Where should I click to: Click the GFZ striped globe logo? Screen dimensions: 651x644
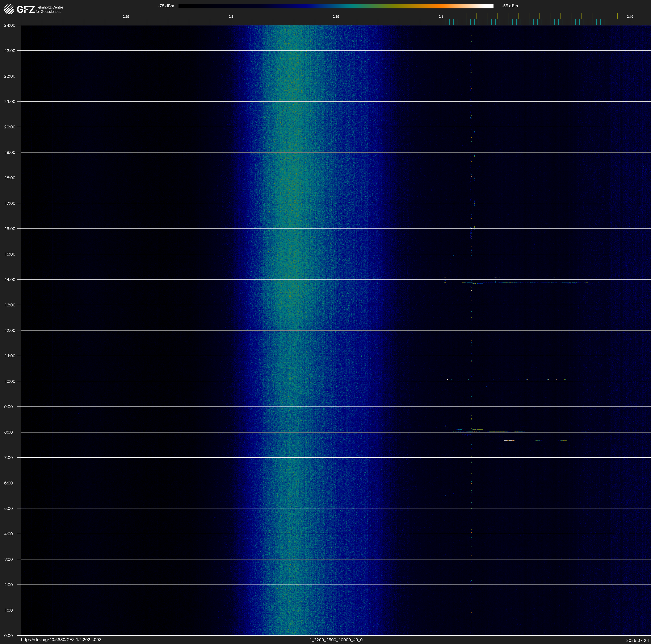9,9
